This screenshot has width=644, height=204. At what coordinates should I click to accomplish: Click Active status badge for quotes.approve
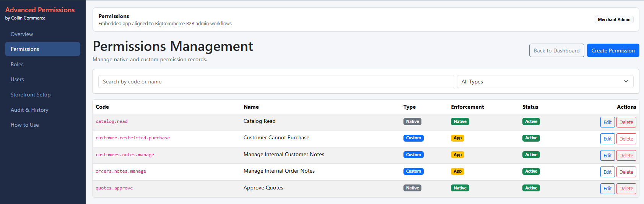pos(531,188)
